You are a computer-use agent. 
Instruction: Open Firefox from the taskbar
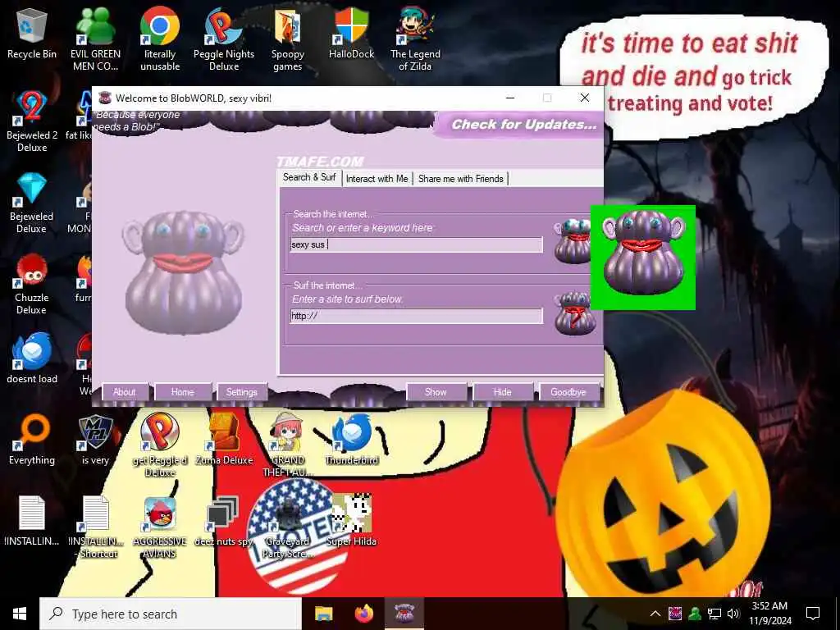click(364, 614)
